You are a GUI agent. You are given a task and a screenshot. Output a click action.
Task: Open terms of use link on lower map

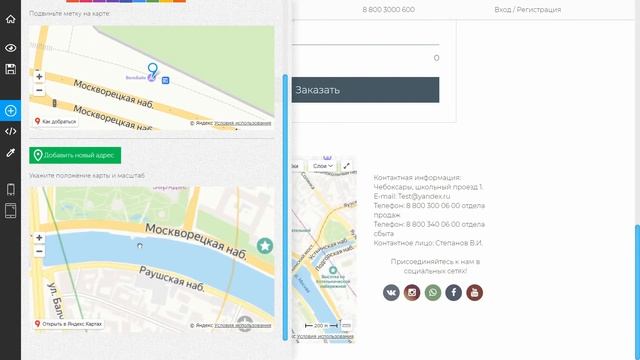coord(242,325)
